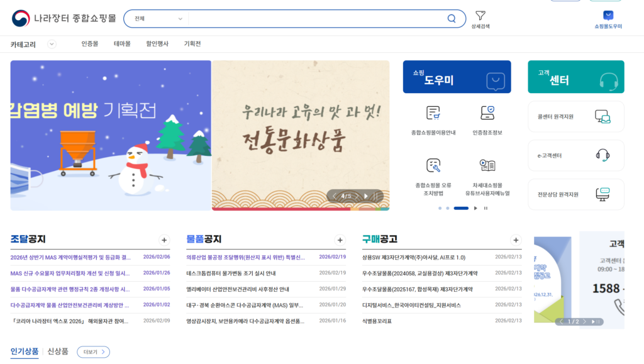Open 상세검색 filter icon
Screen dimensions: 644x364
pos(480,16)
